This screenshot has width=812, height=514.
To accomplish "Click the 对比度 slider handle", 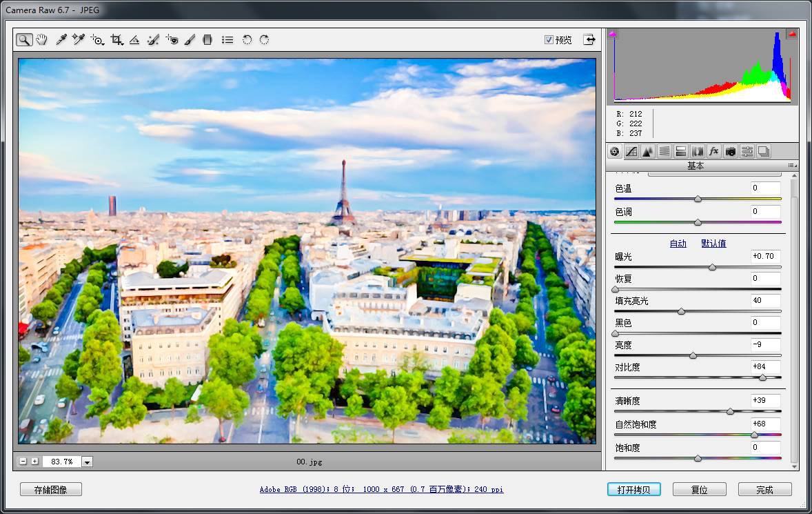I will point(763,377).
